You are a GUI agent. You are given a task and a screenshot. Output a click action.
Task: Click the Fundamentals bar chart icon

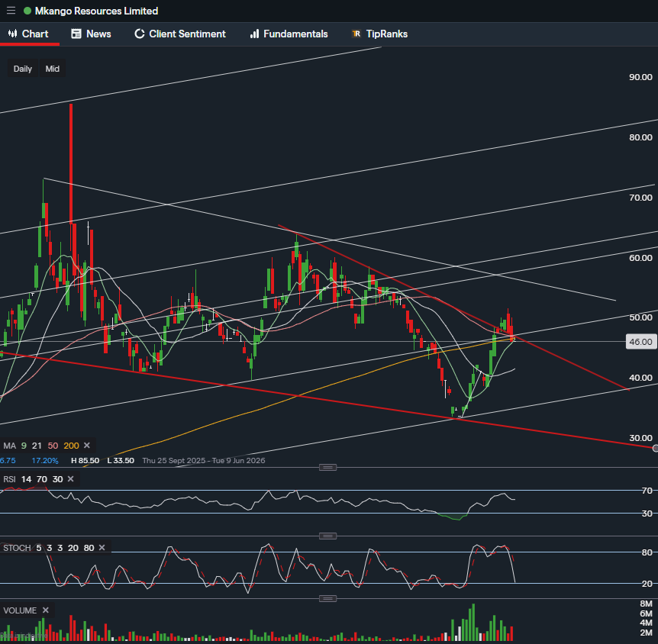(254, 34)
